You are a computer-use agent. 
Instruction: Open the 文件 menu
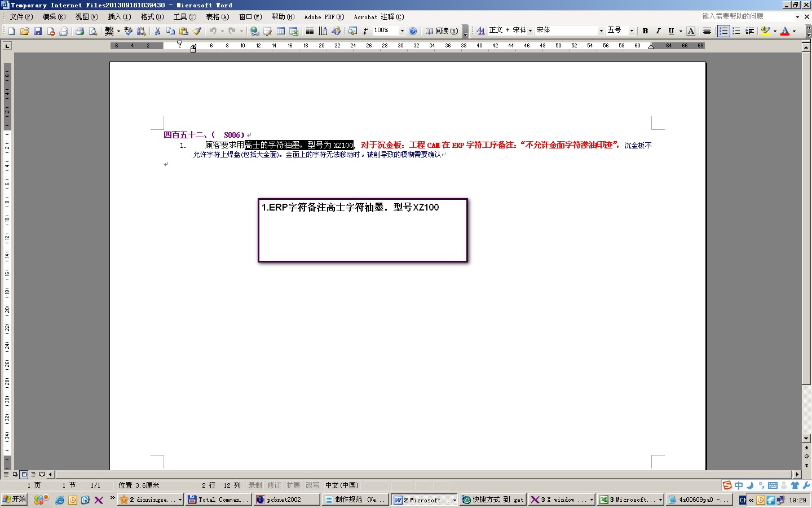(x=21, y=17)
